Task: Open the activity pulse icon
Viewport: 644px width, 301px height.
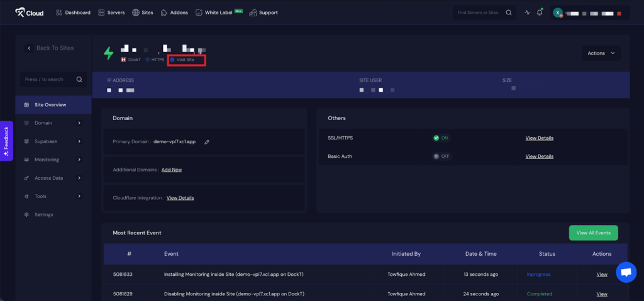Action: 527,13
